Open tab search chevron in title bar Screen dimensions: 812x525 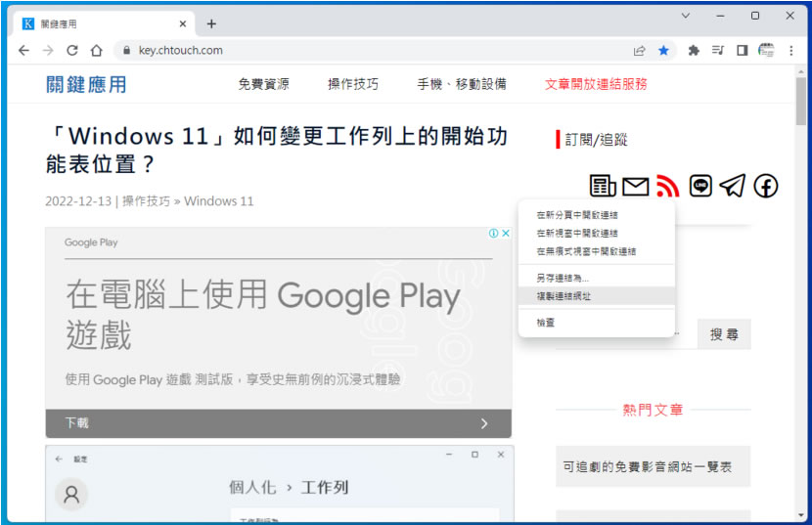[x=685, y=16]
